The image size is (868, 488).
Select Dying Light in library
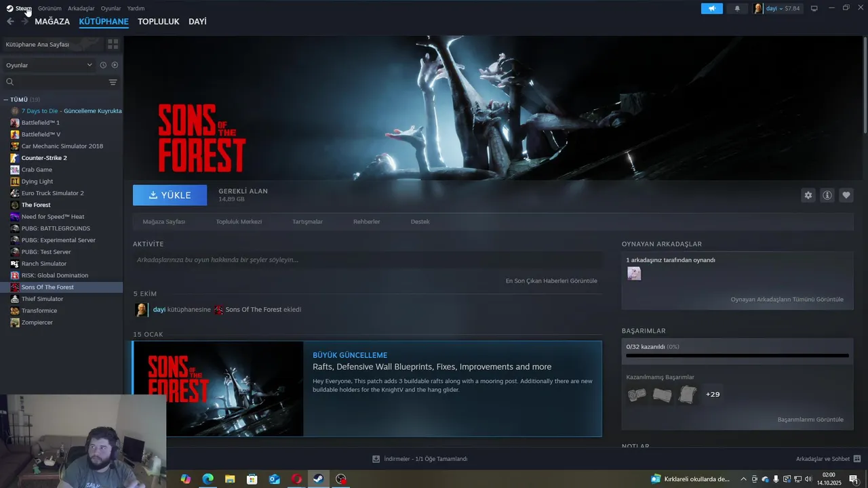[x=37, y=181]
